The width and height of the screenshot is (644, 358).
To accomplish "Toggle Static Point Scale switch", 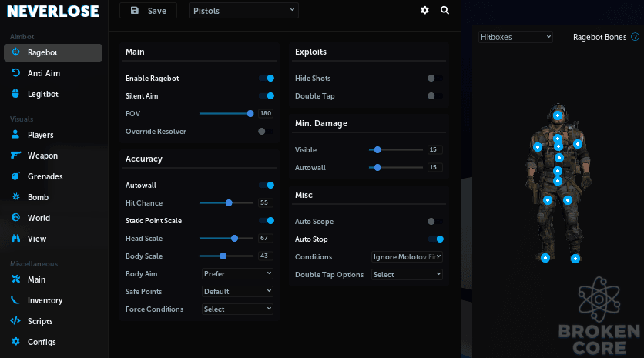I will pos(267,220).
